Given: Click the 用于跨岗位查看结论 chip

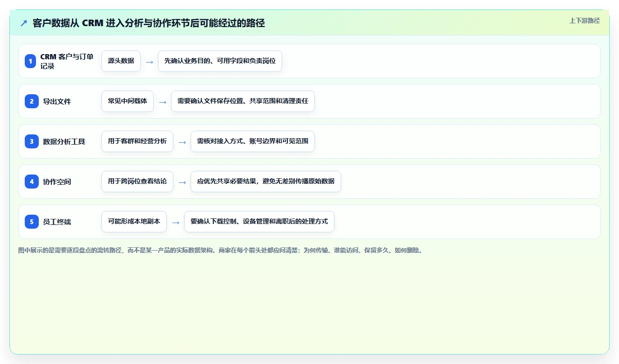Looking at the screenshot, I should click(x=137, y=182).
